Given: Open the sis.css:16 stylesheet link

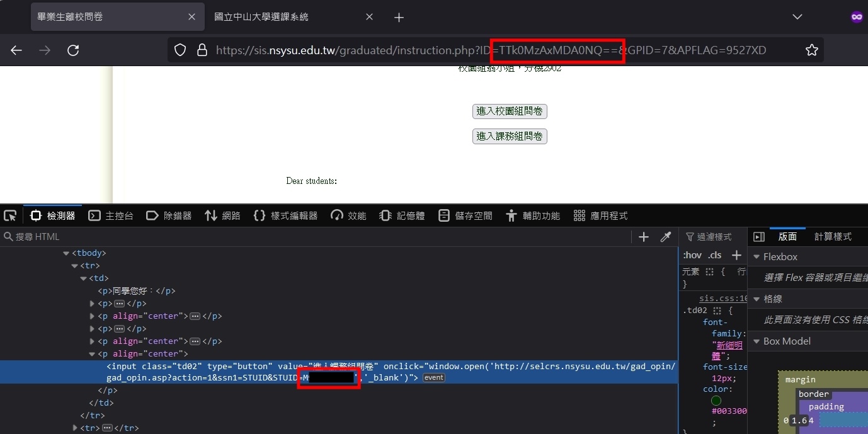Looking at the screenshot, I should tap(723, 299).
